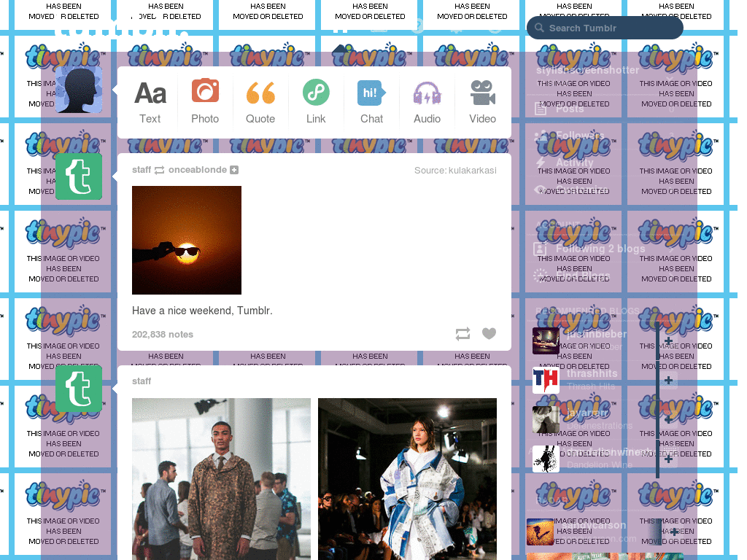Follow justinbieber with the plus button

coord(668,341)
